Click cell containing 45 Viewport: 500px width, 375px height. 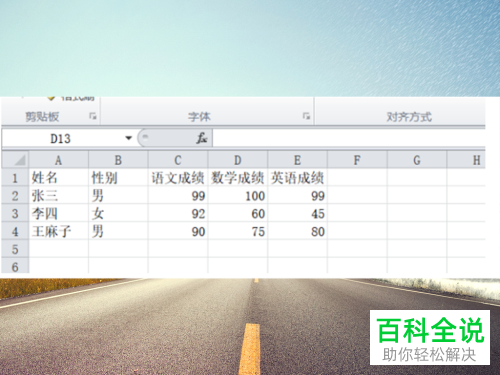point(297,213)
